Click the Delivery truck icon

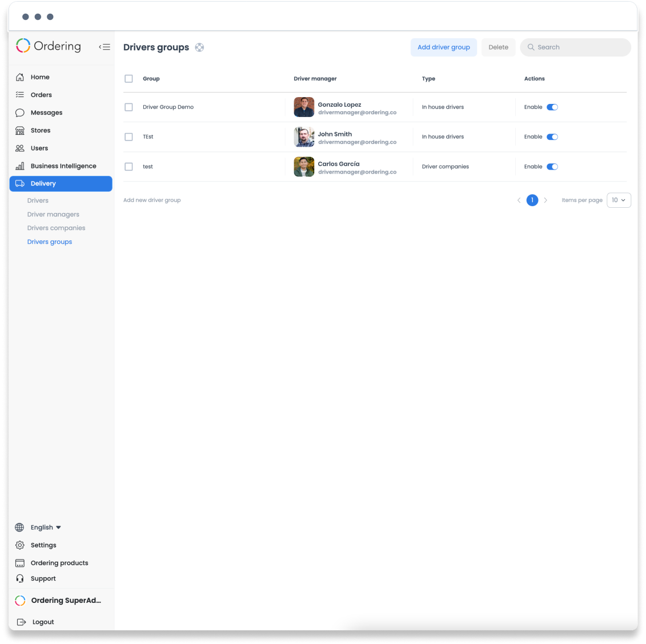(20, 184)
